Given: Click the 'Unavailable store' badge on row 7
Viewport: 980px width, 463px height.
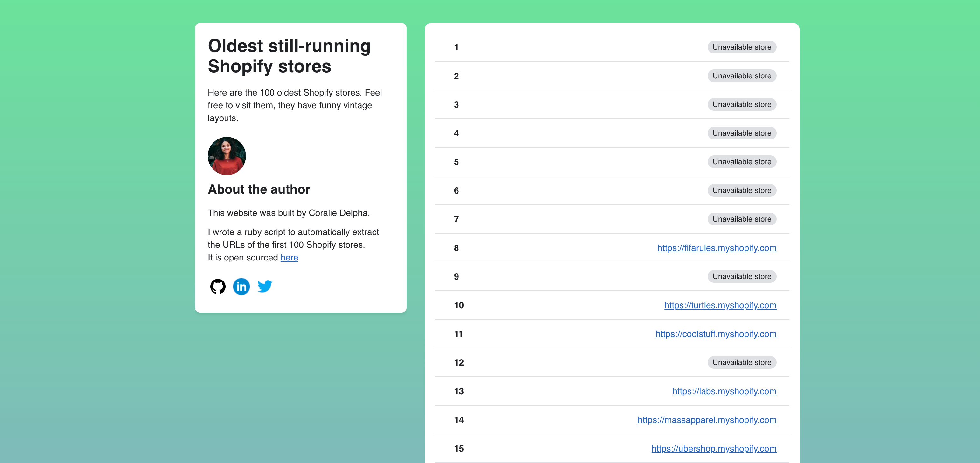Looking at the screenshot, I should [741, 219].
